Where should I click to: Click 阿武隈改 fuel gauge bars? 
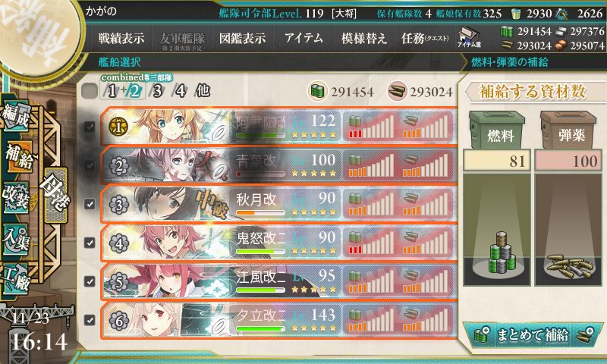click(371, 127)
